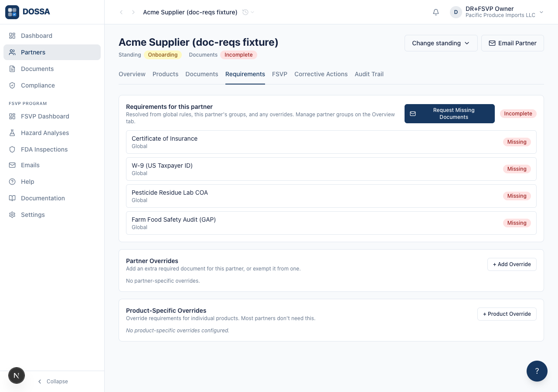Click the Add Override button
This screenshot has width=558, height=392.
tap(512, 264)
